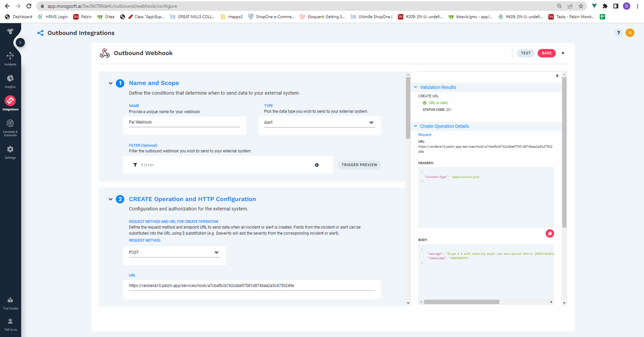Open the Request Method dropdown showing POST
The width and height of the screenshot is (644, 337).
174,252
